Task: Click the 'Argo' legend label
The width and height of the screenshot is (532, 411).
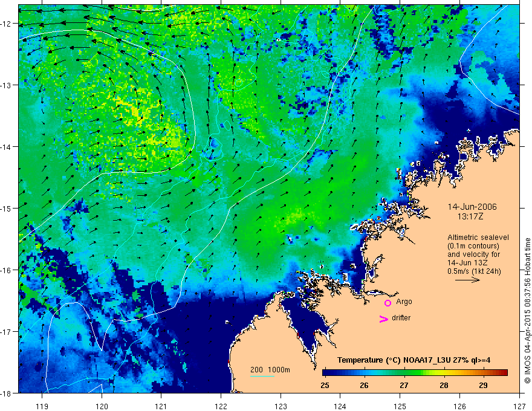Action: point(404,302)
